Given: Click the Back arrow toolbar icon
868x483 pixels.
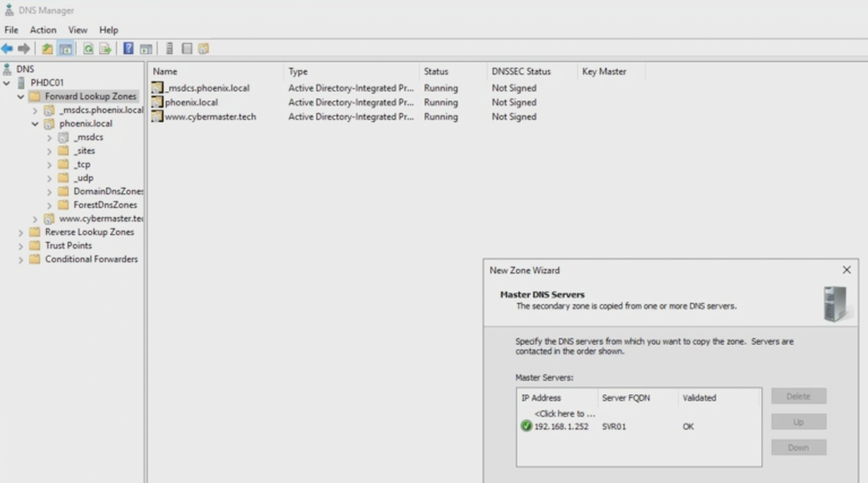Looking at the screenshot, I should click(8, 49).
